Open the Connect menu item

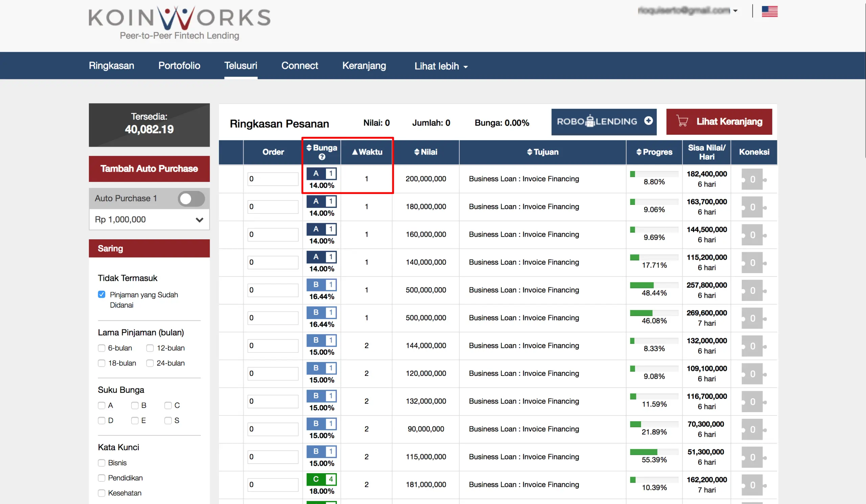(299, 66)
